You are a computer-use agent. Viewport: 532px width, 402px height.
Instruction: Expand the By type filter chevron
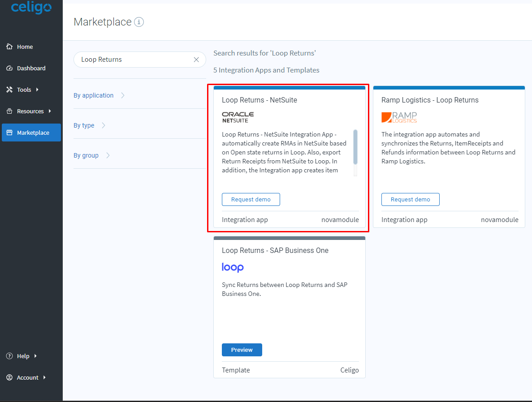point(104,125)
